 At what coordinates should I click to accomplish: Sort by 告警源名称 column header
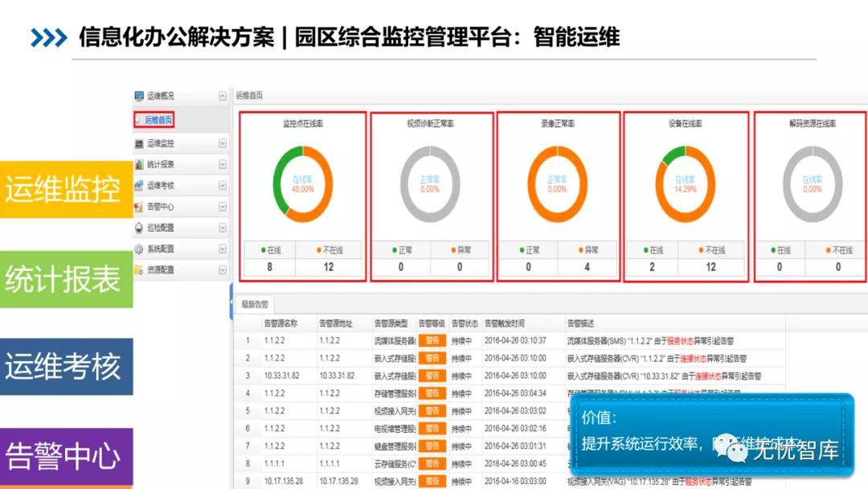(x=280, y=323)
